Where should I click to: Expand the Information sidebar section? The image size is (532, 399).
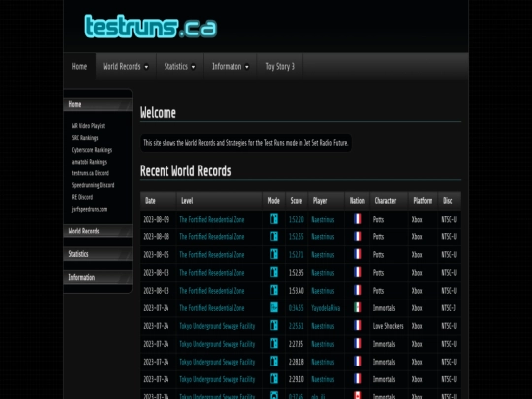point(98,277)
